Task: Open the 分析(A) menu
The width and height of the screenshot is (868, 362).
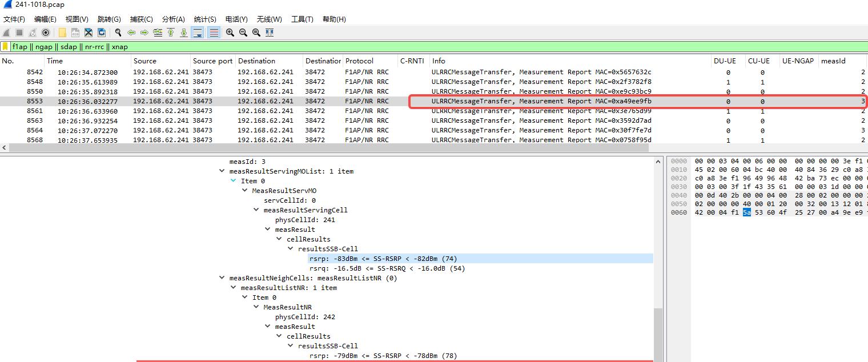Action: (x=173, y=19)
